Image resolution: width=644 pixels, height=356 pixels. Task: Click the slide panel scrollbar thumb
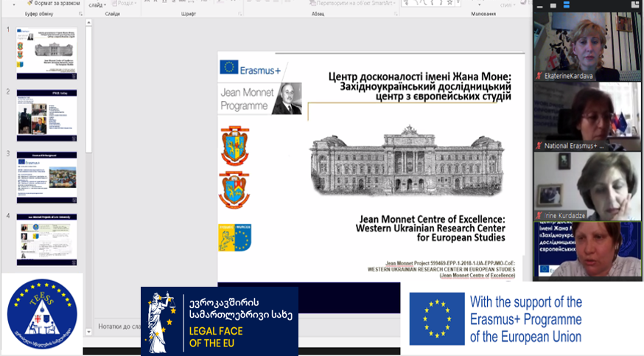tap(88, 89)
